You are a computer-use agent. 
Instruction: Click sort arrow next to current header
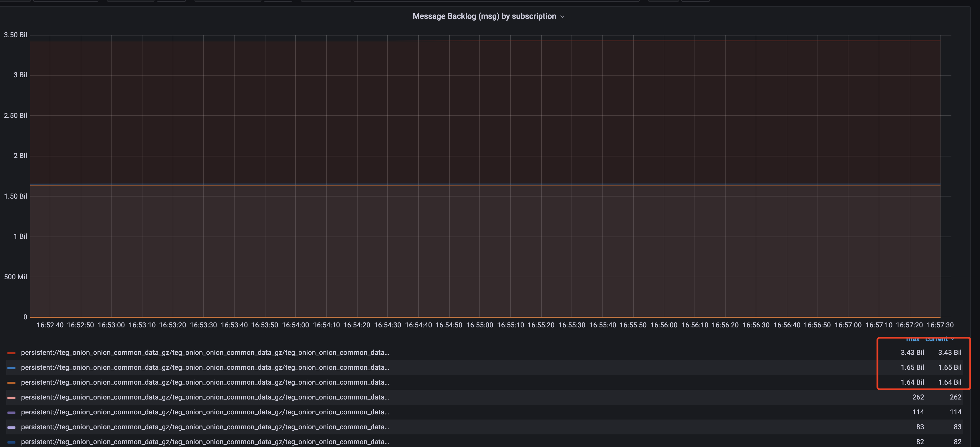[952, 339]
